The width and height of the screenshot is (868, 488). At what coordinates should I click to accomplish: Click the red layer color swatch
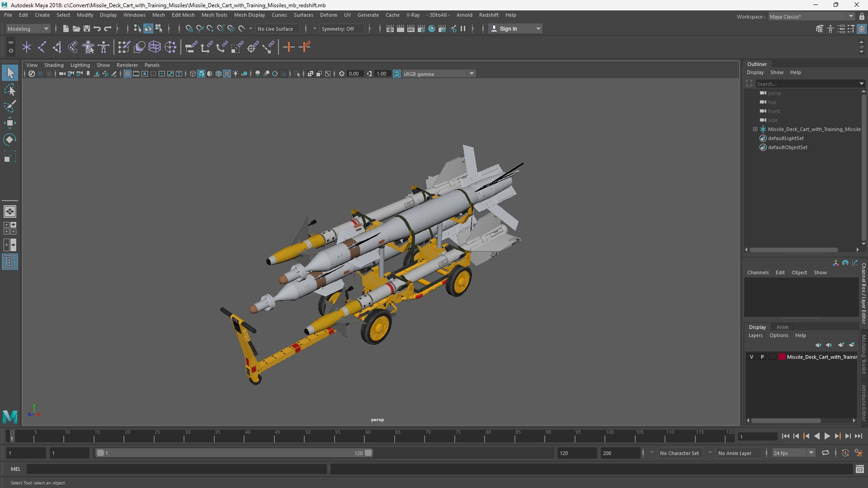point(782,357)
